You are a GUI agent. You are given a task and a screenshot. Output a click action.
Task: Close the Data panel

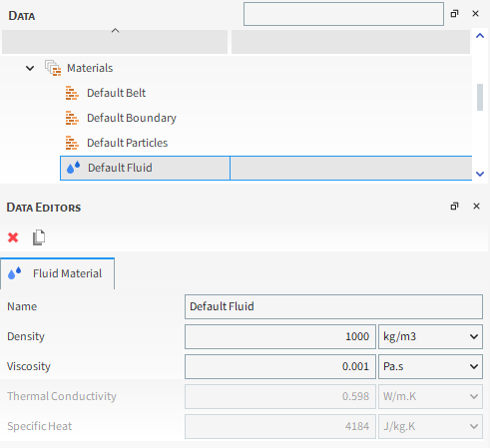click(x=475, y=14)
